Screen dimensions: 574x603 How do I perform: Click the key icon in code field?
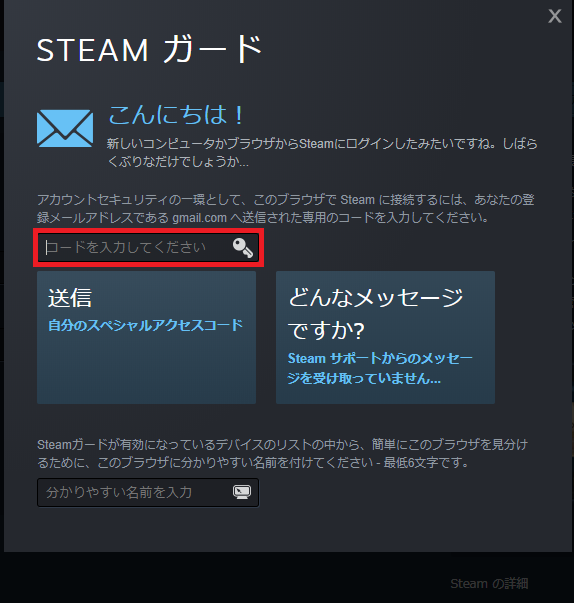pyautogui.click(x=243, y=247)
